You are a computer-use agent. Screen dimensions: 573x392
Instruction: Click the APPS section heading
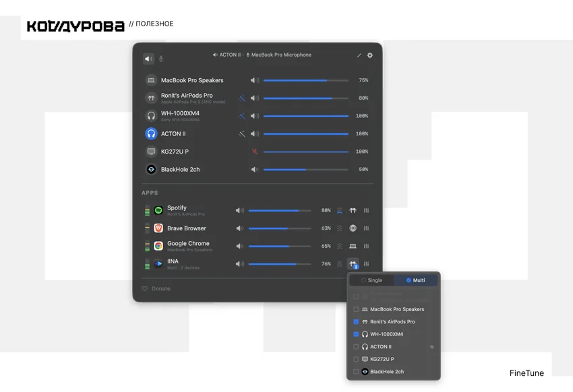coord(150,193)
